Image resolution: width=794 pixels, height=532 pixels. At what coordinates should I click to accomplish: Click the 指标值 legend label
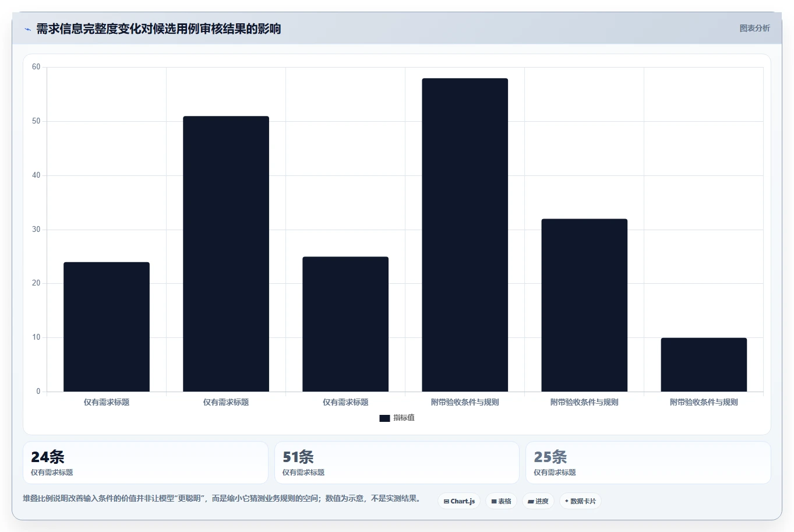point(404,418)
